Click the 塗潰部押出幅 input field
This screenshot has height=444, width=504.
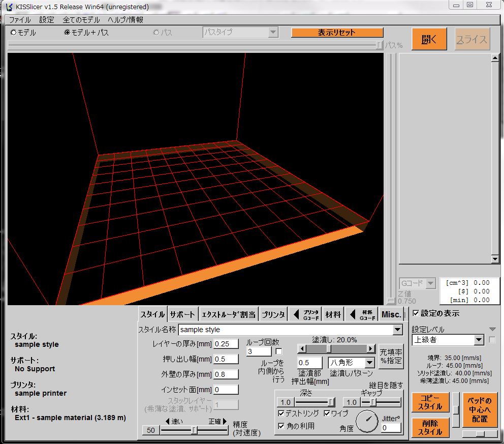coord(309,363)
